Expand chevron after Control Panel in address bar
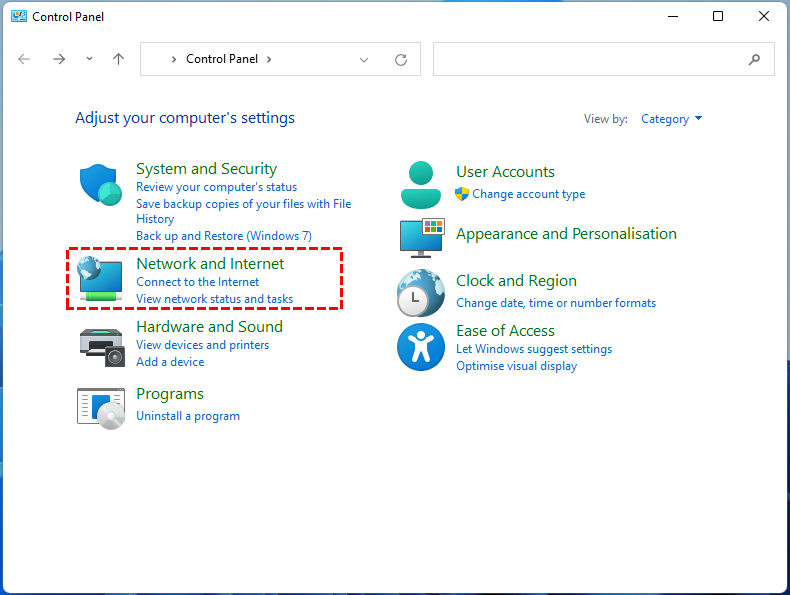 click(269, 59)
